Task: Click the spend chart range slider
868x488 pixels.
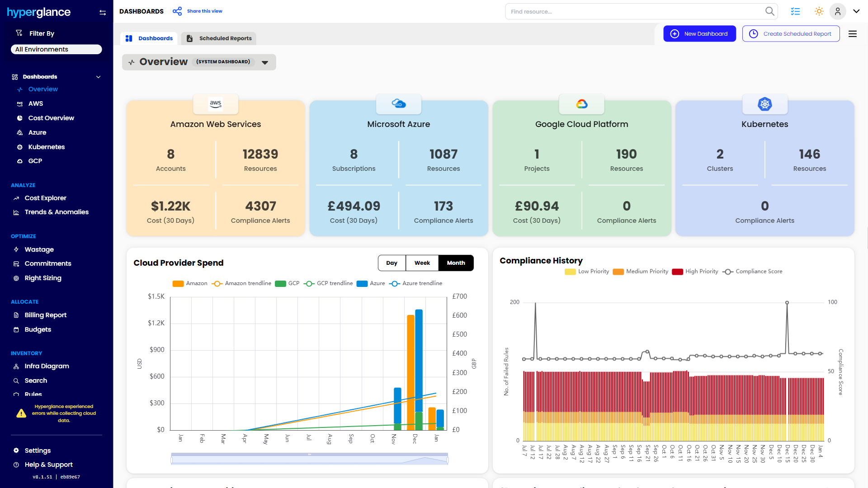Action: click(309, 459)
